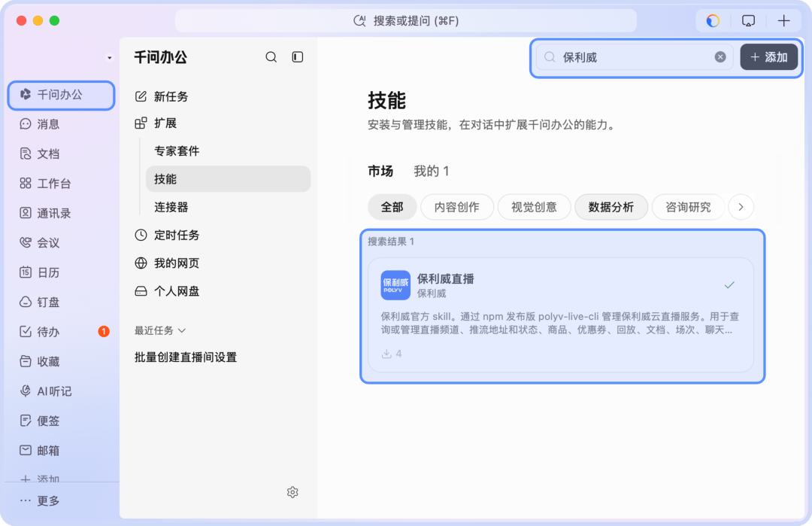Open settings gear at the panel bottom
The image size is (812, 526).
(292, 492)
